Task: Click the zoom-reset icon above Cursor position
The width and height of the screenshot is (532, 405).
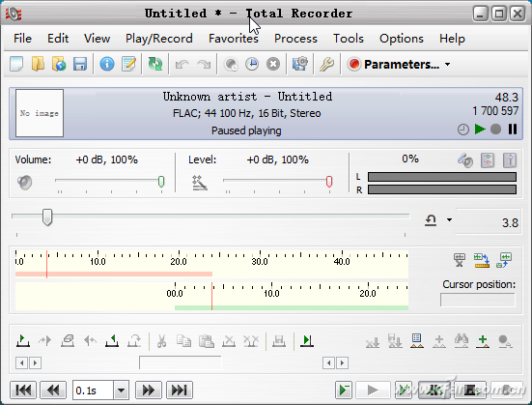Action: [x=460, y=260]
